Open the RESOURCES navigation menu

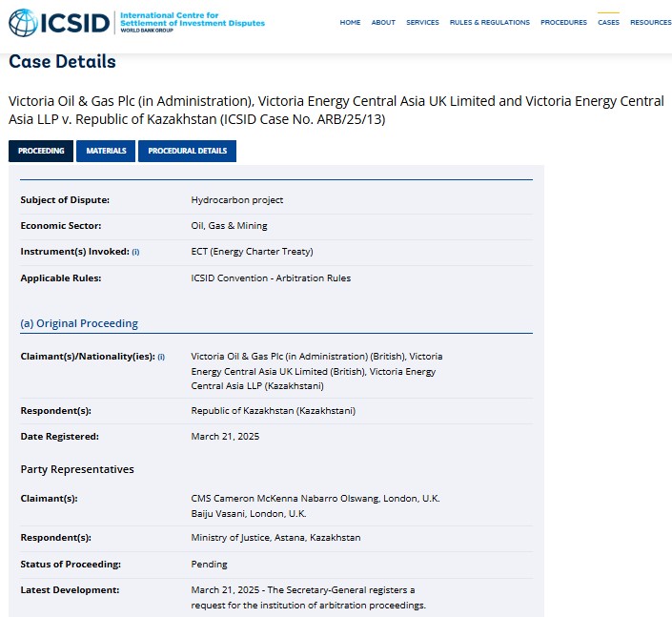[650, 23]
